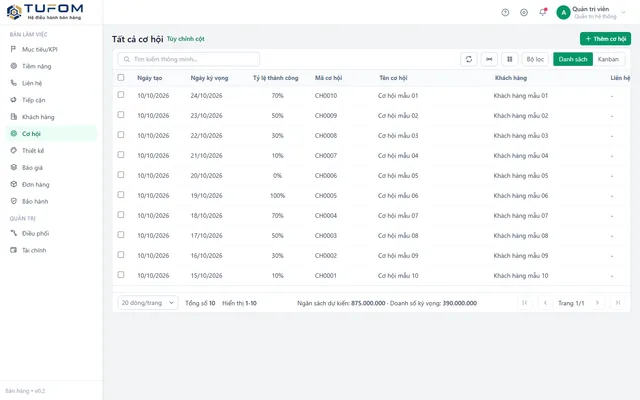Image resolution: width=640 pixels, height=400 pixels.
Task: Open Thiết kế in the sidebar
Action: [51, 151]
